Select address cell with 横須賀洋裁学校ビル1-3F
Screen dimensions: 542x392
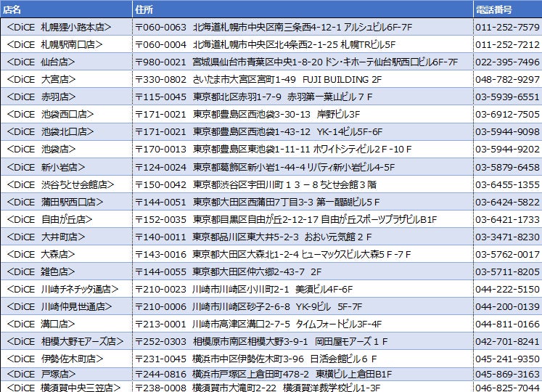(x=303, y=388)
